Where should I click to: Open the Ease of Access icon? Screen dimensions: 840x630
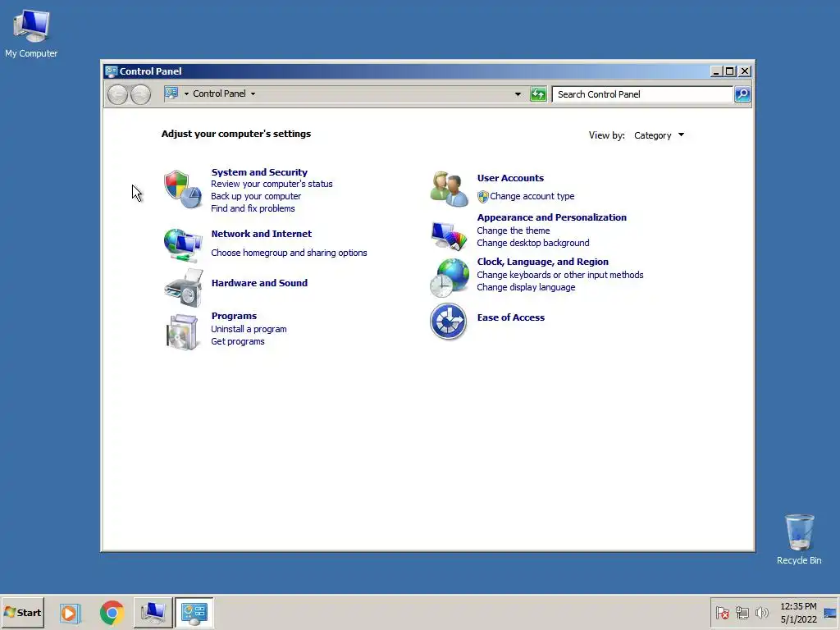(x=449, y=322)
